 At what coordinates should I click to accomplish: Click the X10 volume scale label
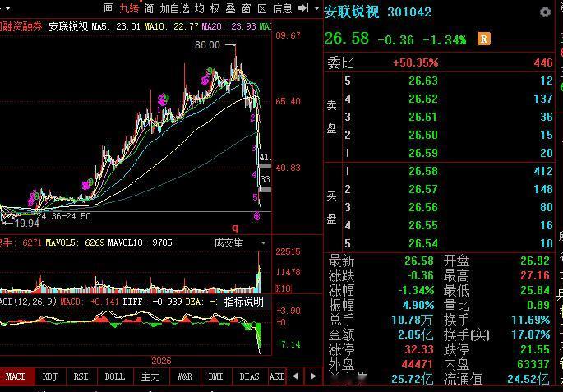(x=284, y=288)
